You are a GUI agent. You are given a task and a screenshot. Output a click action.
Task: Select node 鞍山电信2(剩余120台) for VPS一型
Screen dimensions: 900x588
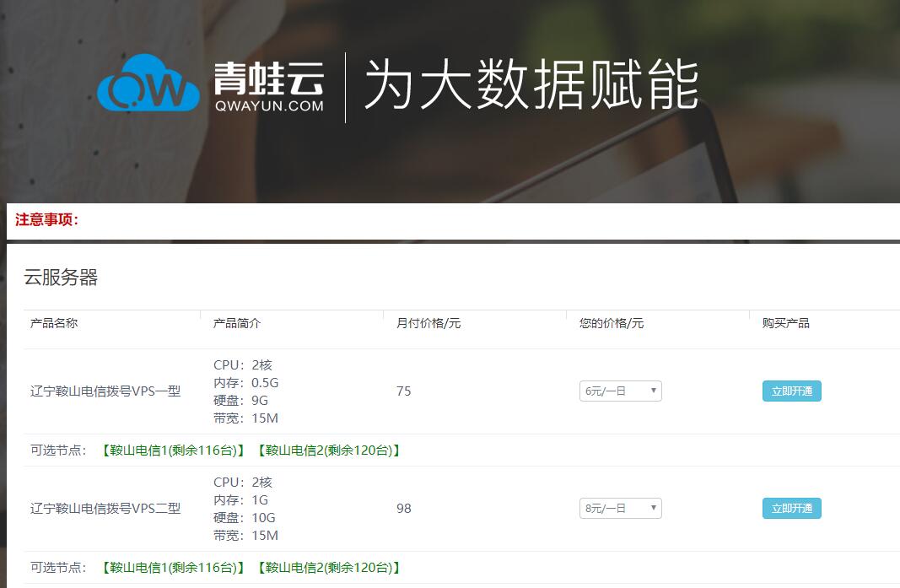(327, 450)
